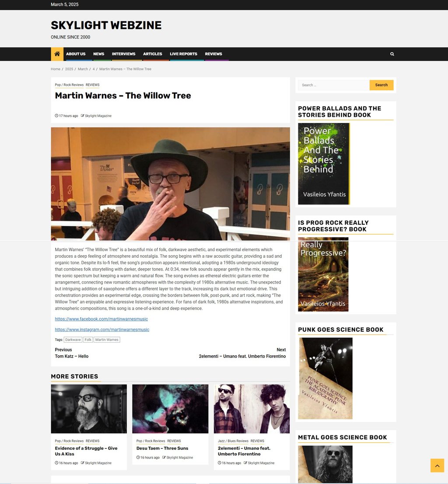Select the Darkwave tag

coord(73,340)
